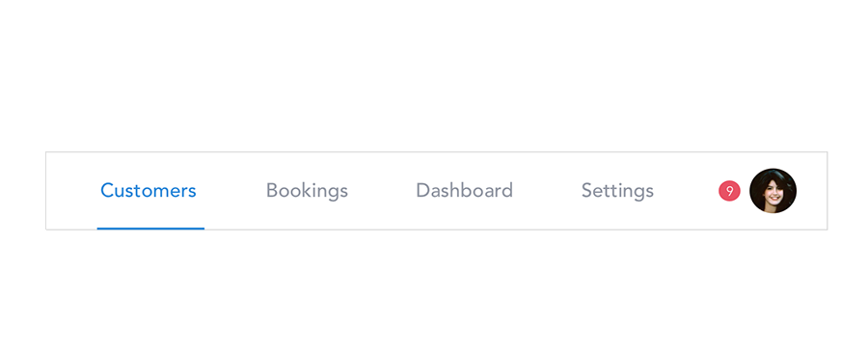The height and width of the screenshot is (351, 868).
Task: Click the blue underline beneath Customers
Action: coord(150,229)
